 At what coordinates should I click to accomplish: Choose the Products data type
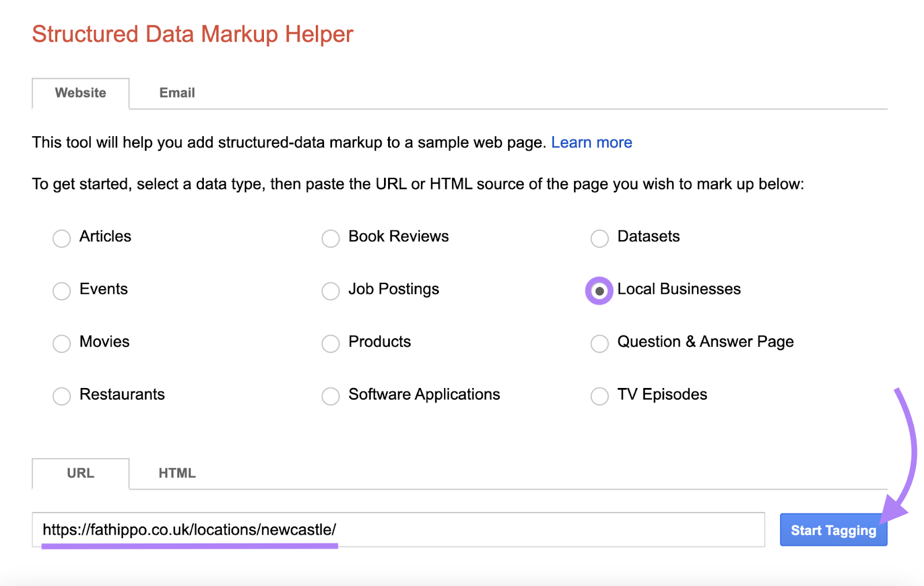330,344
